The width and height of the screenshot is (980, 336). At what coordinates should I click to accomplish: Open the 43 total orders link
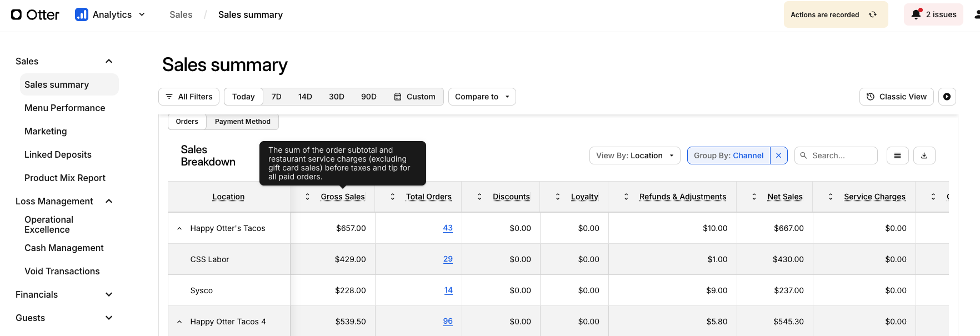(448, 228)
